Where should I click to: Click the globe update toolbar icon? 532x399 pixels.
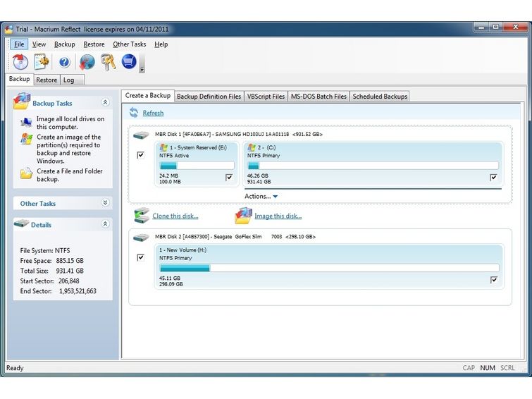(87, 62)
